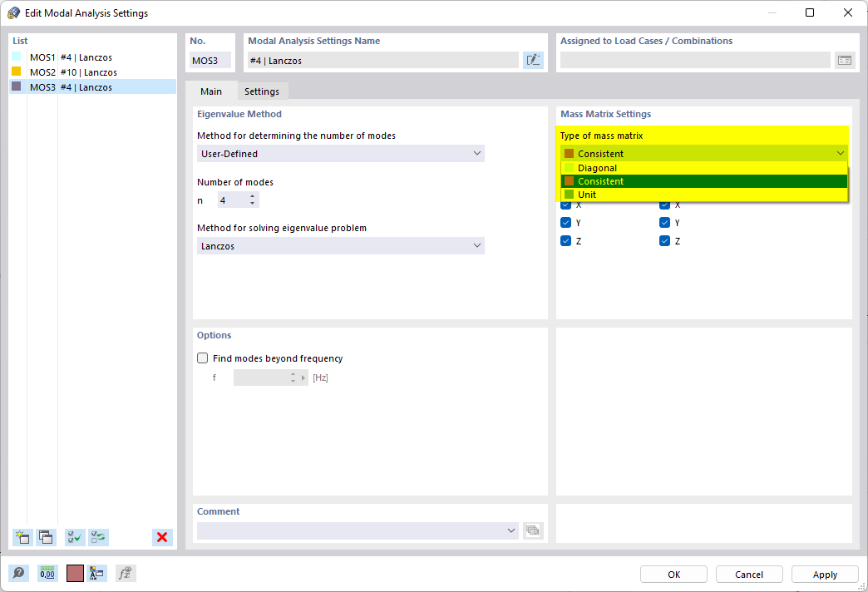Maximize the Edit Modal Analysis Settings dialog
The width and height of the screenshot is (868, 592).
click(x=809, y=12)
